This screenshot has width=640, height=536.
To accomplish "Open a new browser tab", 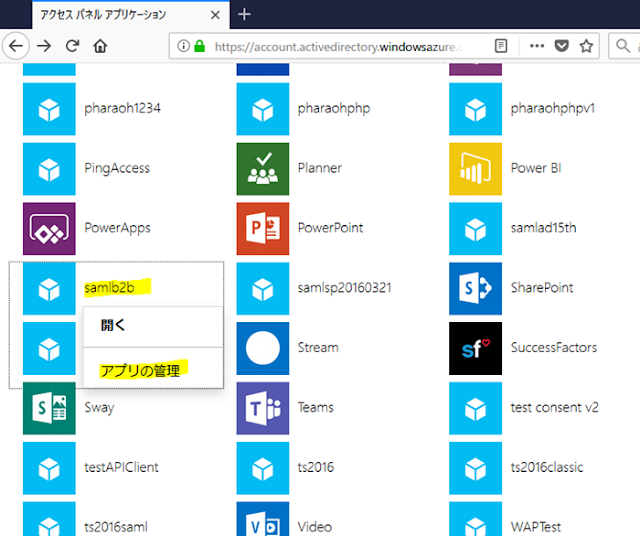I will (x=244, y=15).
